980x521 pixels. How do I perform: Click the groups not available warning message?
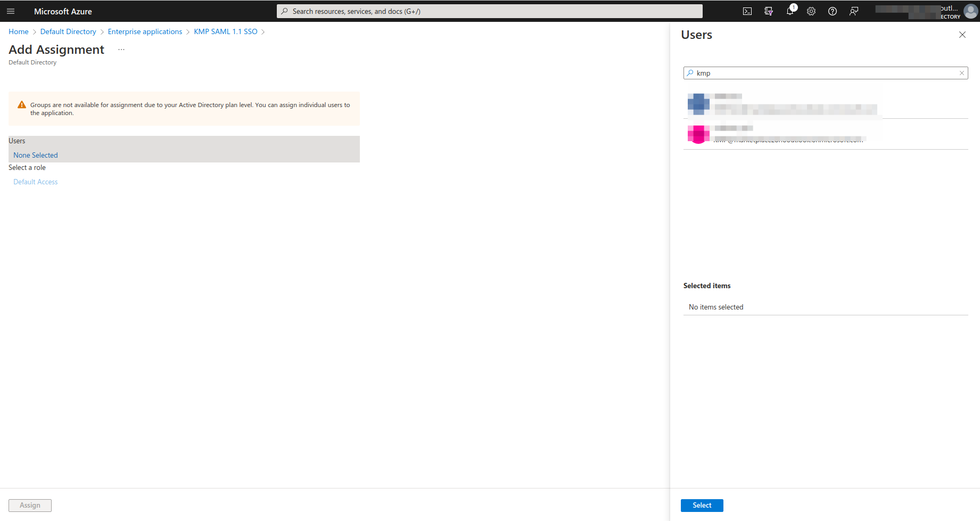190,109
